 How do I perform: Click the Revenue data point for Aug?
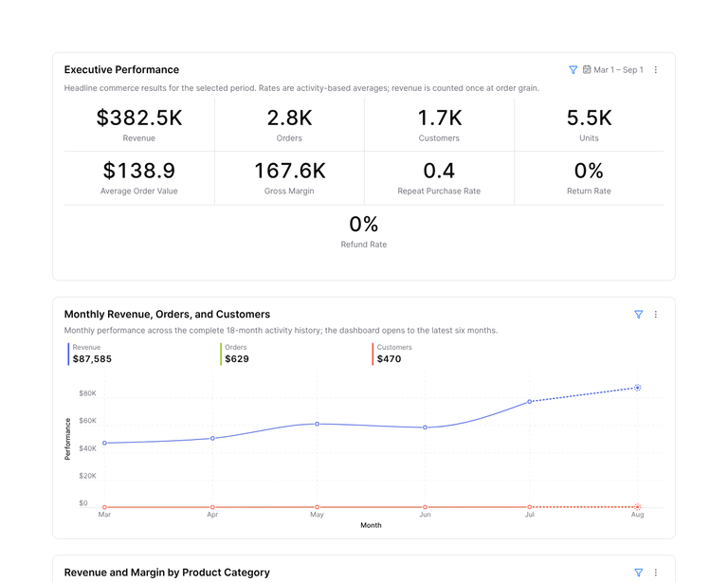(637, 388)
